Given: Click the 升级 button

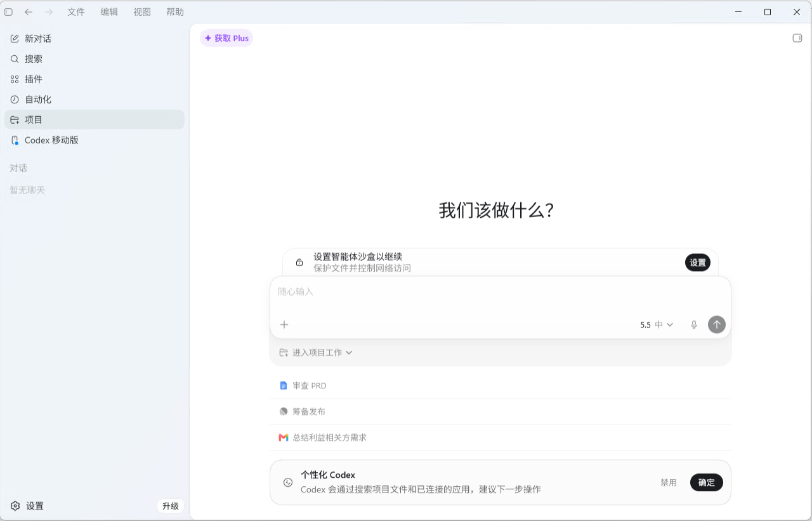Looking at the screenshot, I should tap(171, 506).
